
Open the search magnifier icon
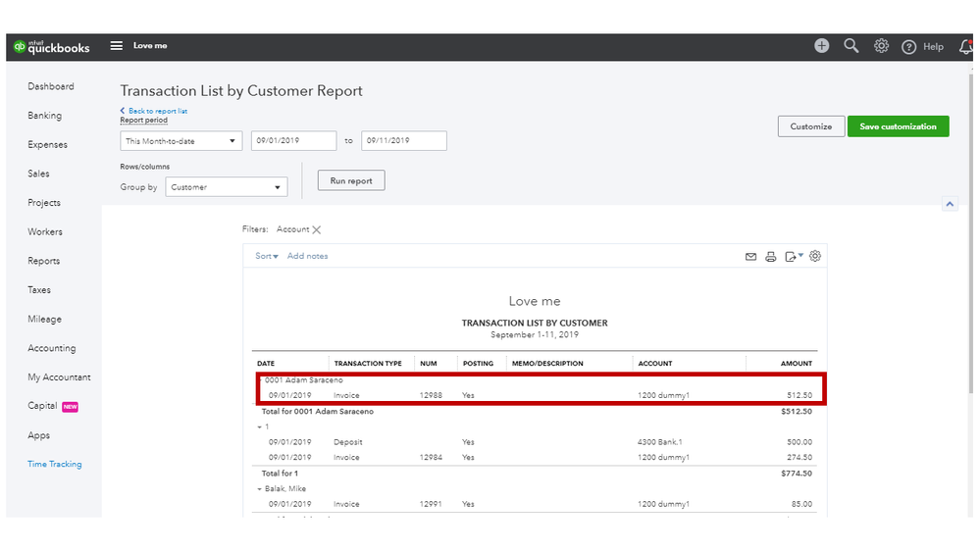point(851,46)
